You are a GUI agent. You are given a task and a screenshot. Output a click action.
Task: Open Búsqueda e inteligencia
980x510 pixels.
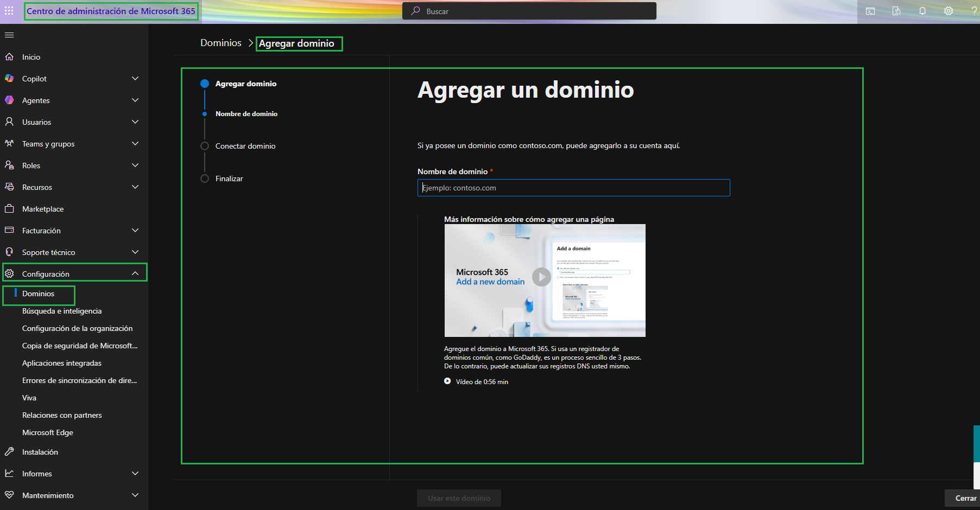click(62, 311)
